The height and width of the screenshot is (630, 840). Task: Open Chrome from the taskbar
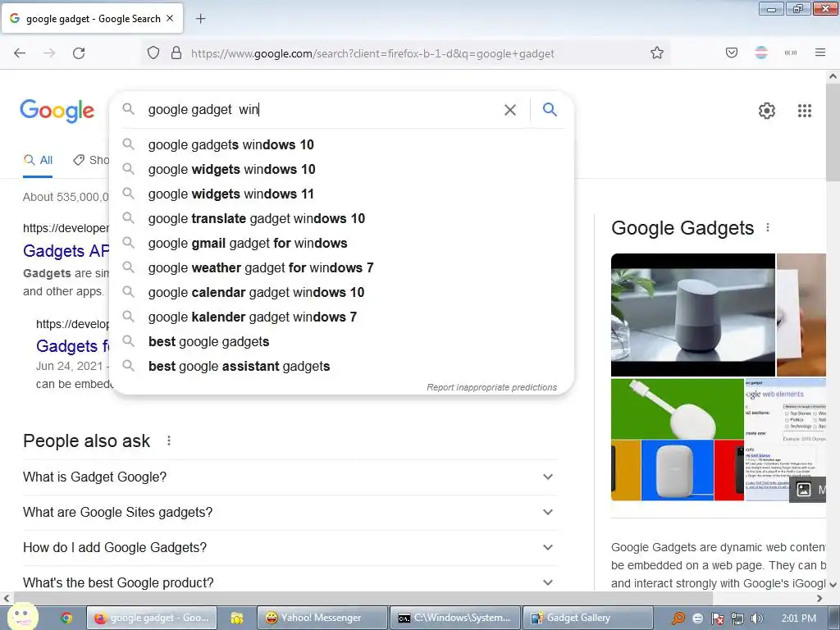click(66, 618)
